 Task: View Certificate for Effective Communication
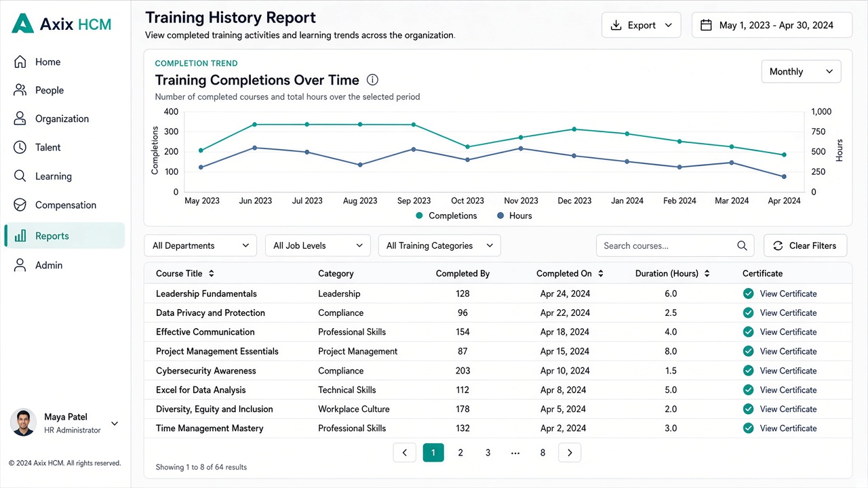click(788, 332)
